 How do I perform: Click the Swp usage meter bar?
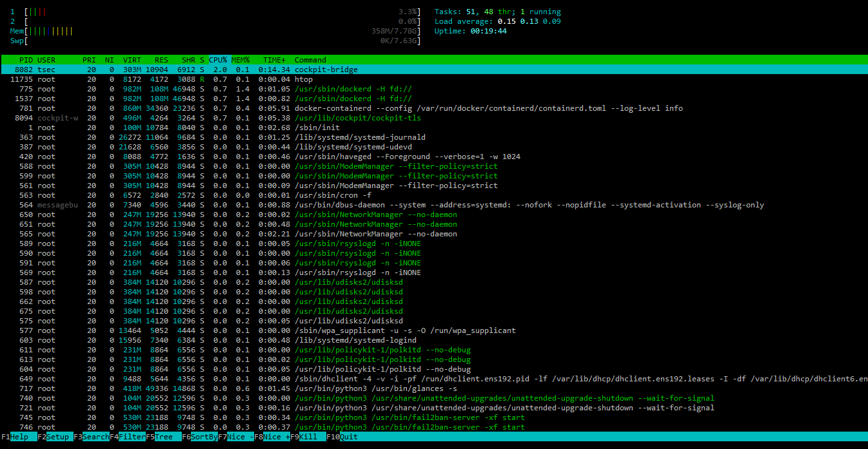tap(215, 41)
